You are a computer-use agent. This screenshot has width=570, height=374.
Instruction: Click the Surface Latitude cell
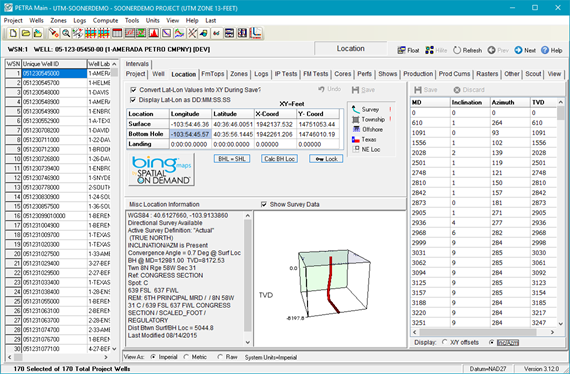(233, 124)
